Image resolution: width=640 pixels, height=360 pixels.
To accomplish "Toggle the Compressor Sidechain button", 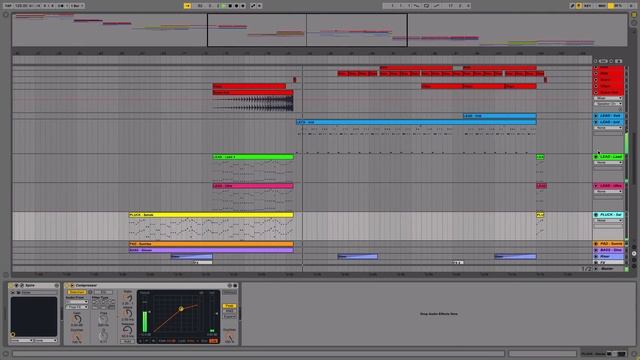I will (76, 292).
